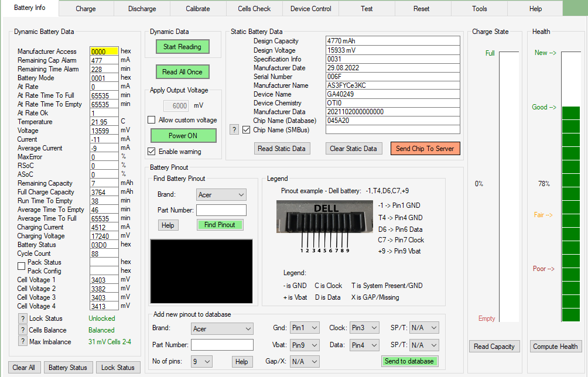Toggle the Chip Name (SMBus) checkbox

(x=246, y=129)
